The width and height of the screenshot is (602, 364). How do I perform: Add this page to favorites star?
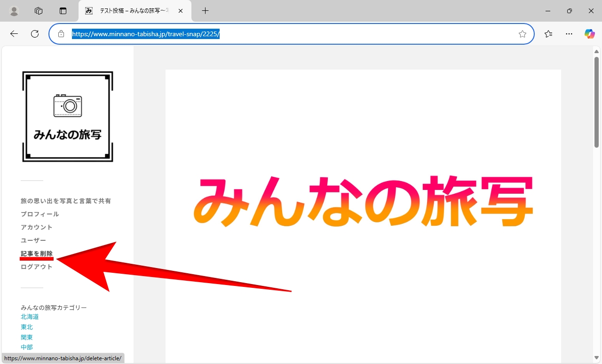coord(522,34)
